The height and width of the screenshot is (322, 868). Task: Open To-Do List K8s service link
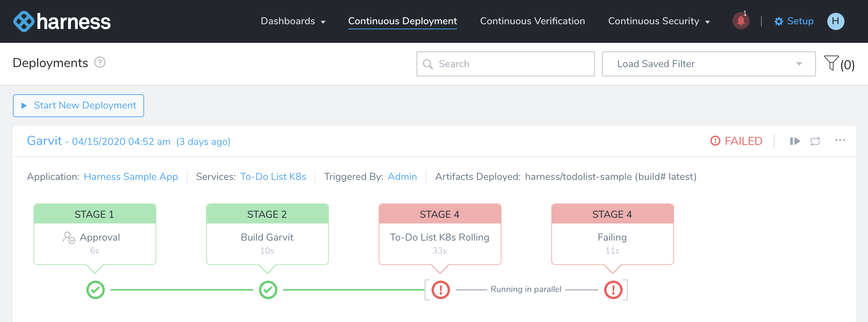[x=273, y=177]
